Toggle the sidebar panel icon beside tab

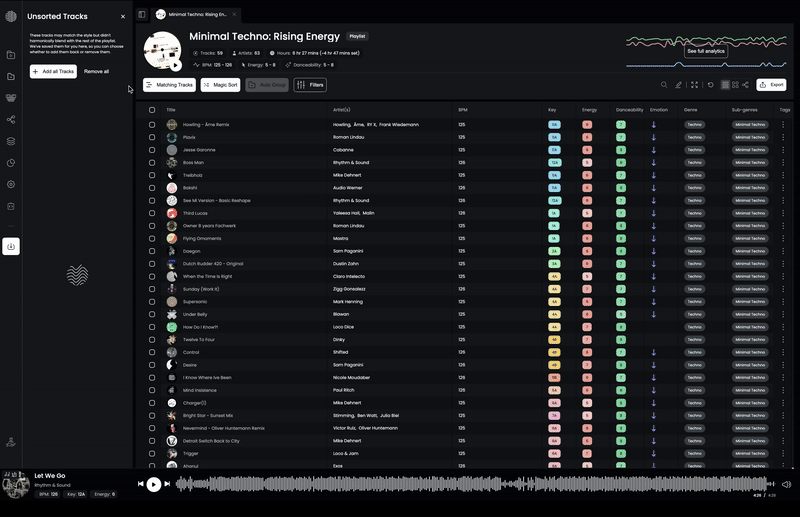click(x=142, y=14)
